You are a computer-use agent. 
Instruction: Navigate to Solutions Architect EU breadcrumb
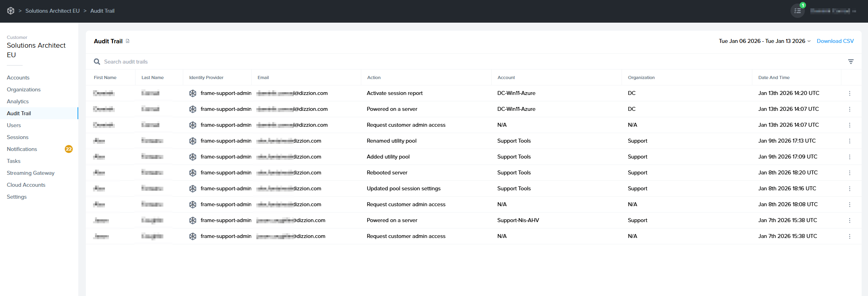52,11
